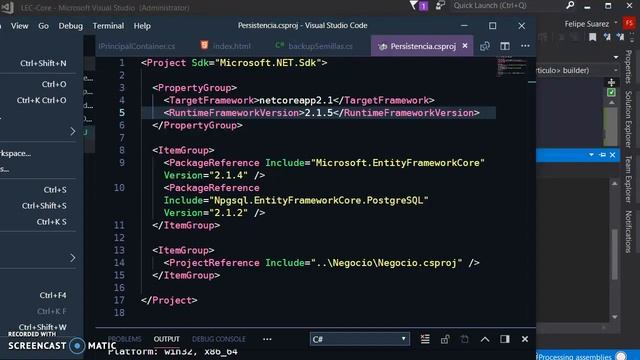Split the editor to the right
The image size is (640, 360).
(505, 46)
